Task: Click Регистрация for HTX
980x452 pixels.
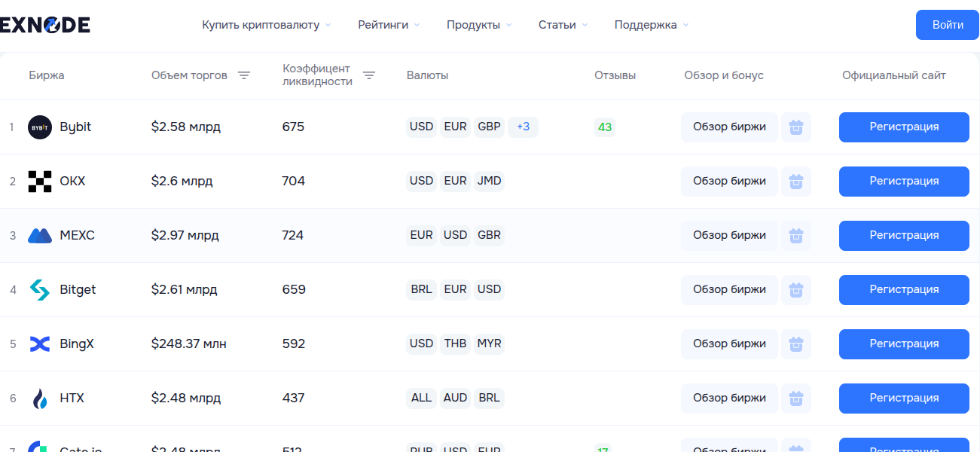Action: [904, 399]
